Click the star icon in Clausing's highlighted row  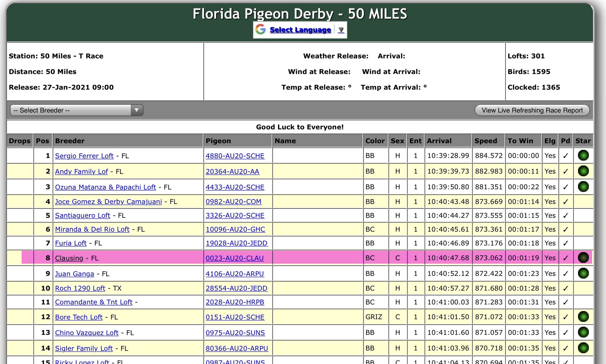click(x=583, y=258)
